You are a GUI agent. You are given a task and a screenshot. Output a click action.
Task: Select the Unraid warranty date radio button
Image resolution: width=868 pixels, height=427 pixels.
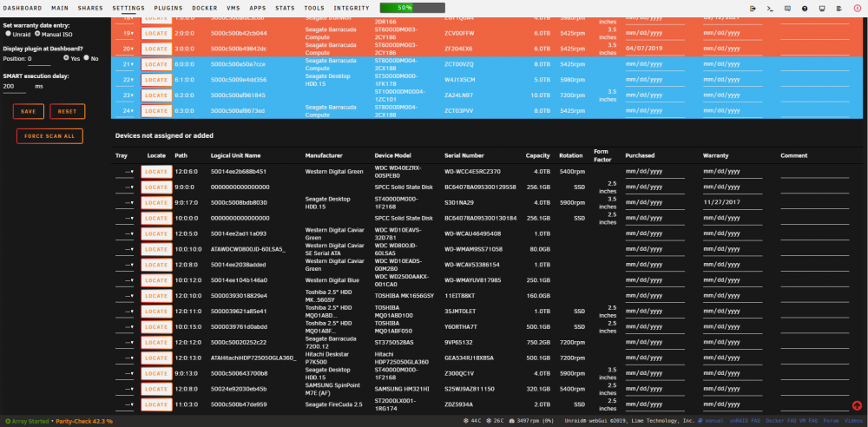tap(8, 34)
